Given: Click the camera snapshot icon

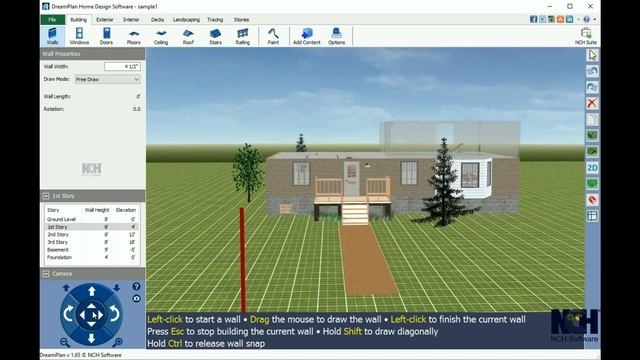Looking at the screenshot, I should pos(136,299).
